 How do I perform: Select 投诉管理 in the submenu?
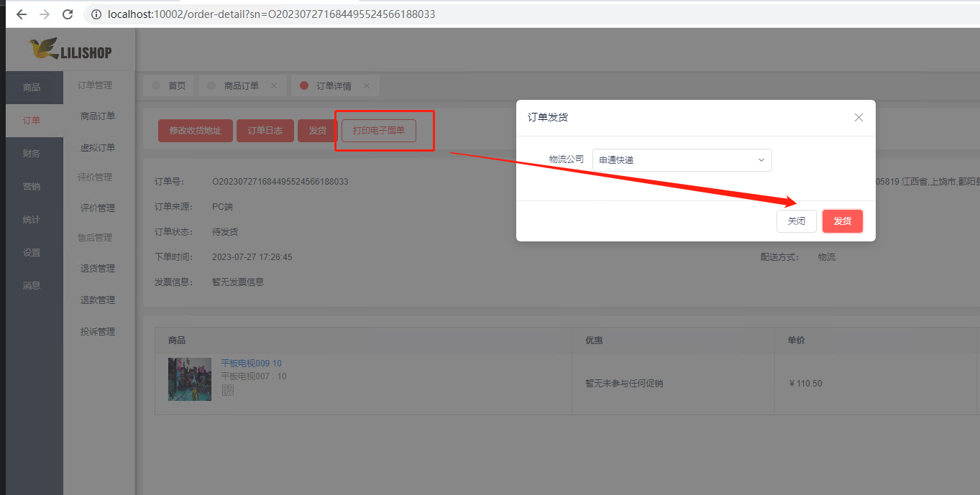pyautogui.click(x=98, y=332)
